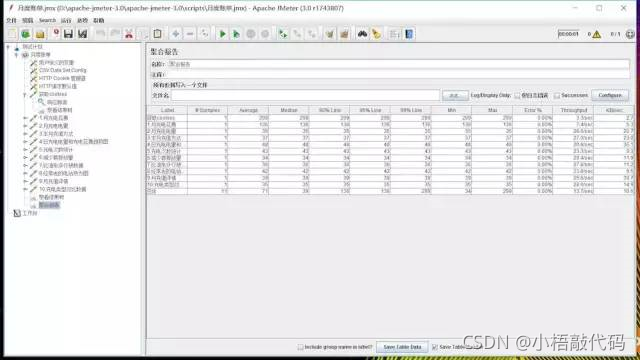Click the report name input field
This screenshot has width=640, height=360.
pos(398,64)
